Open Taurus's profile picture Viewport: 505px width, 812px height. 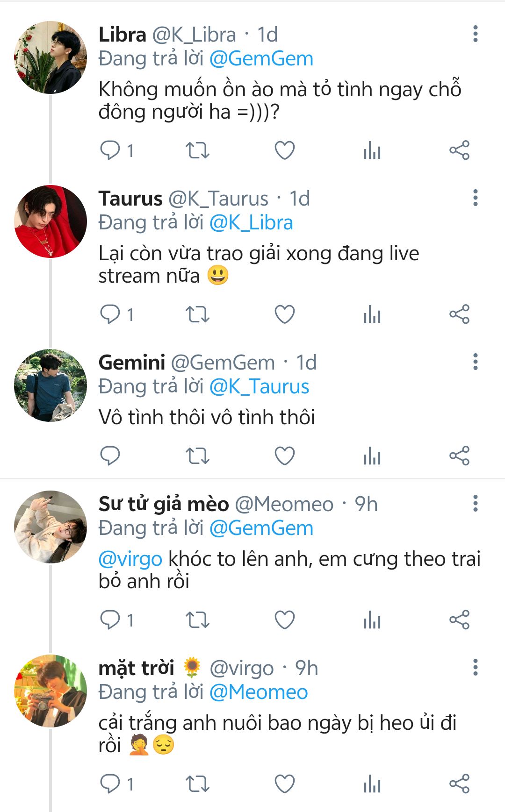(50, 221)
